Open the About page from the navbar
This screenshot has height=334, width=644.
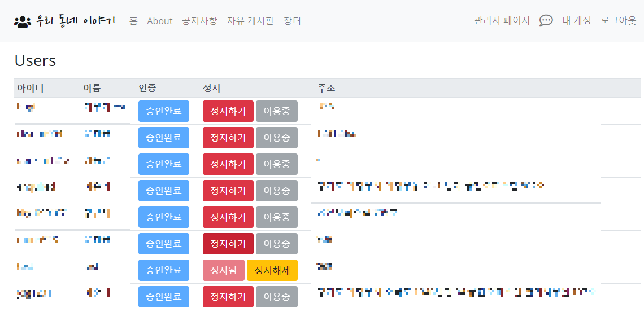click(159, 21)
